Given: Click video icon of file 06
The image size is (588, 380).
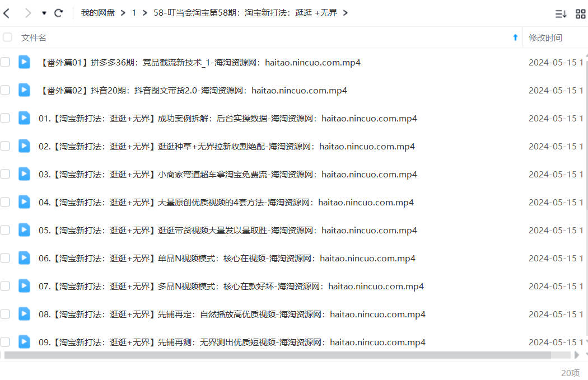Looking at the screenshot, I should click(25, 258).
